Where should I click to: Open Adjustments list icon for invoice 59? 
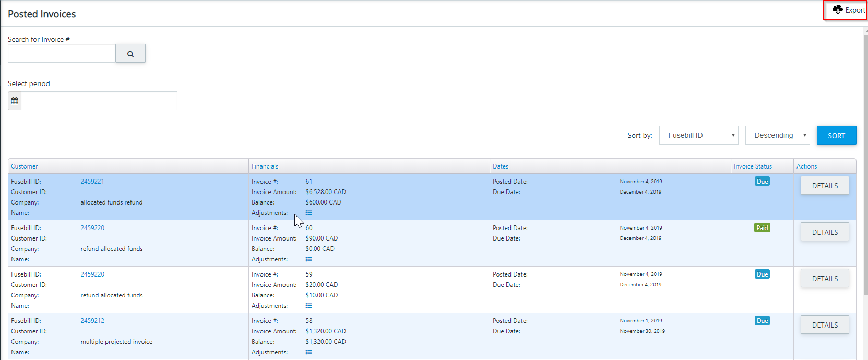click(x=309, y=306)
